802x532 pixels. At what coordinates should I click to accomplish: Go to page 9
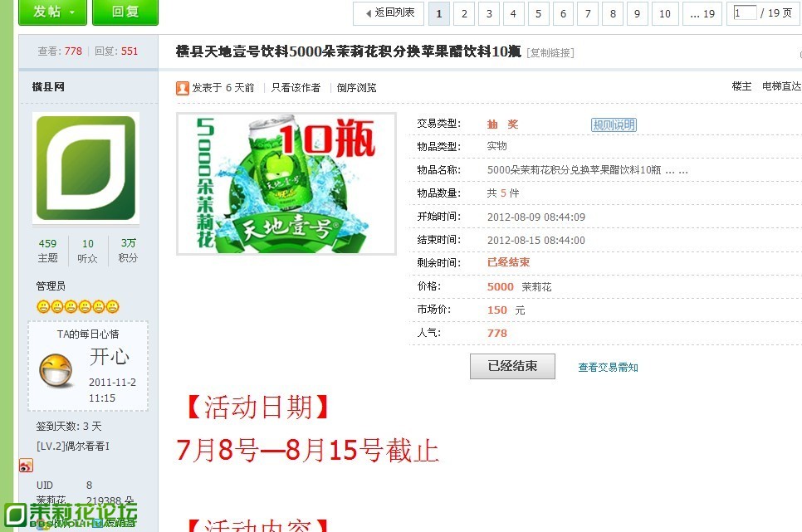638,14
